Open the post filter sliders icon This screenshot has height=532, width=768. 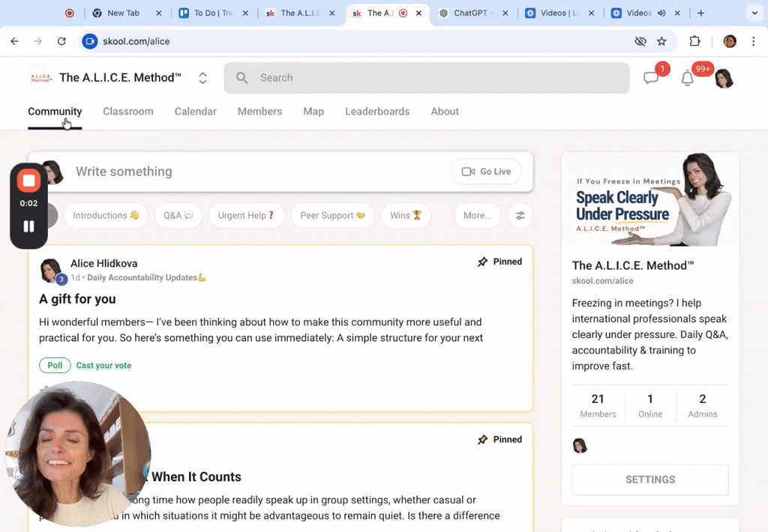pyautogui.click(x=520, y=215)
